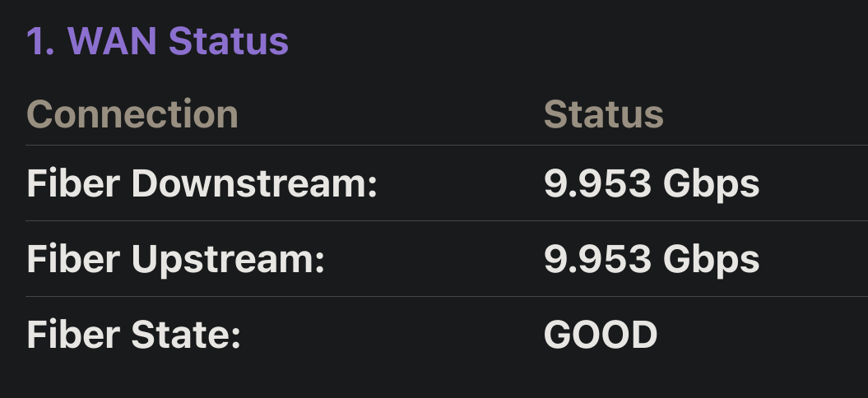Click the divider between Downstream and Upstream rows
The height and width of the screenshot is (398, 868).
[x=447, y=221]
